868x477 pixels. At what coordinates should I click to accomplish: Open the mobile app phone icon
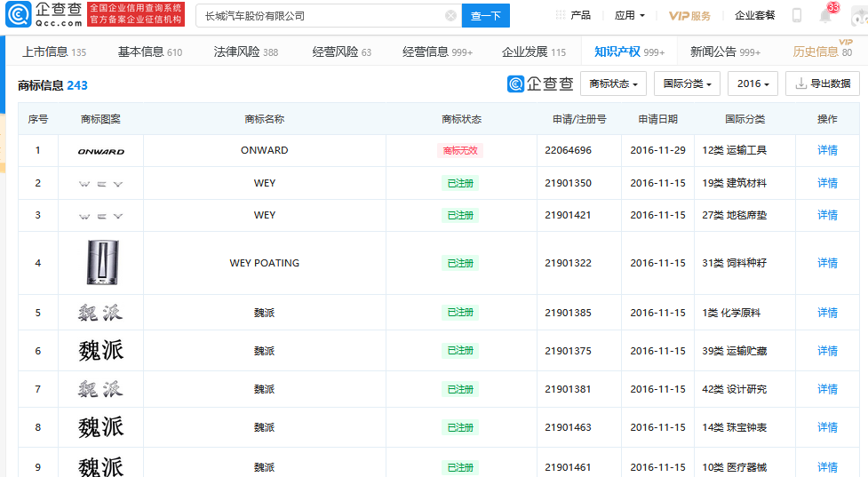[797, 15]
